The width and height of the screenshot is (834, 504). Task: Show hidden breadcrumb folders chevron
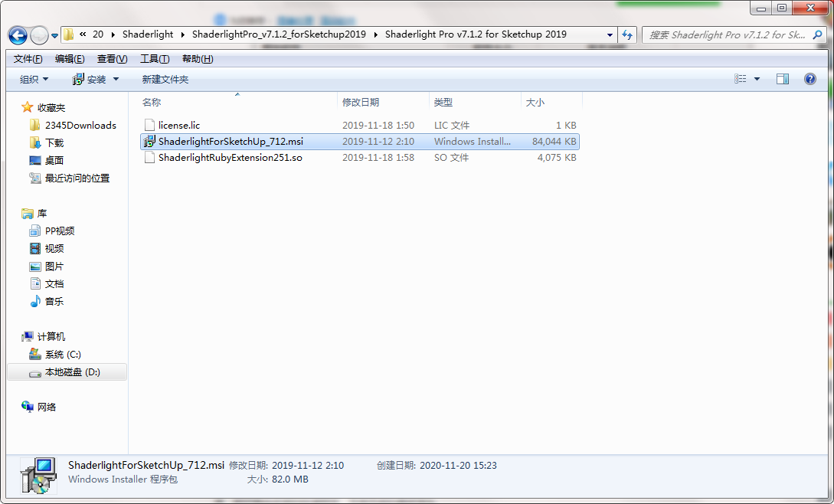click(83, 34)
